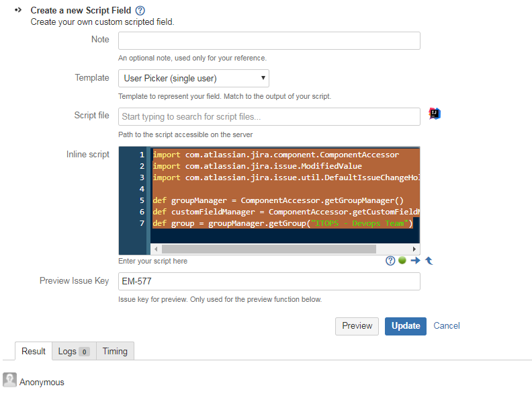
Task: Click the IntelliJ icon next to Script file
Action: (435, 114)
